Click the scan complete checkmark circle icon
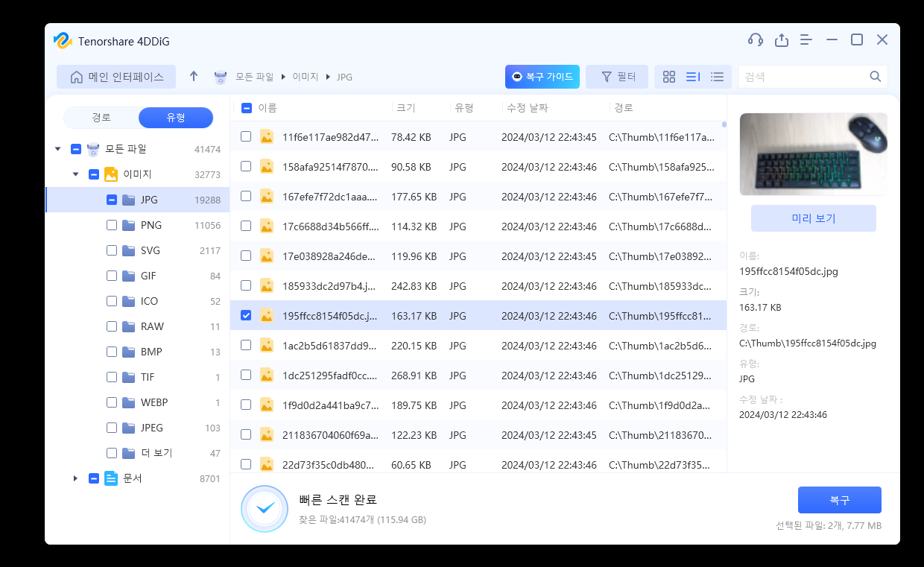This screenshot has width=924, height=567. point(265,509)
